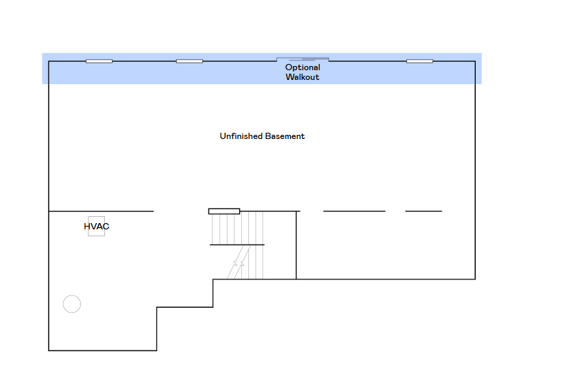This screenshot has width=571, height=392.
Task: Click the Optional Walkout label
Action: [303, 72]
